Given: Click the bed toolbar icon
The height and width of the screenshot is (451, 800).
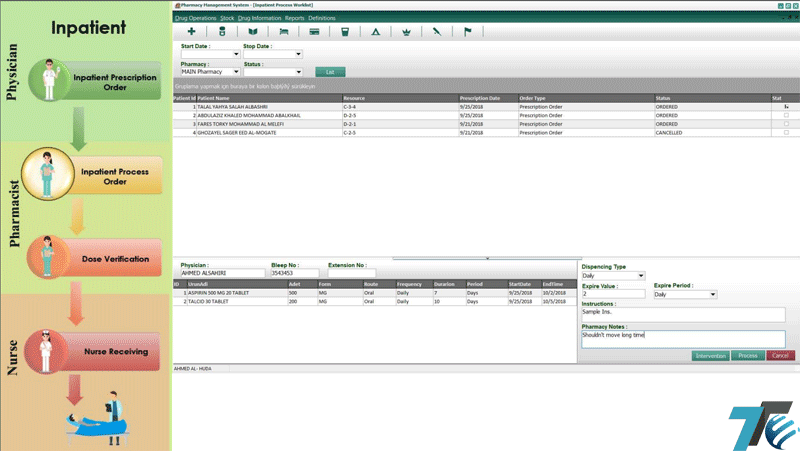Looking at the screenshot, I should pyautogui.click(x=283, y=32).
